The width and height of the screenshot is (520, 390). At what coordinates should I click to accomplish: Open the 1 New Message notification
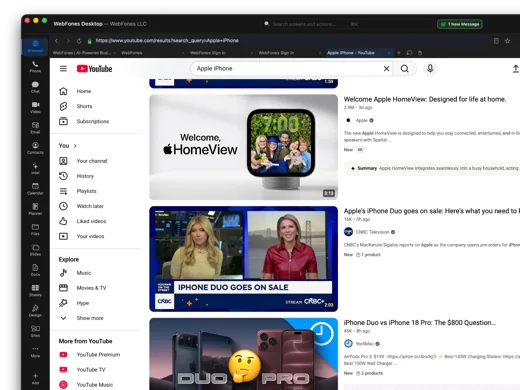pos(460,24)
